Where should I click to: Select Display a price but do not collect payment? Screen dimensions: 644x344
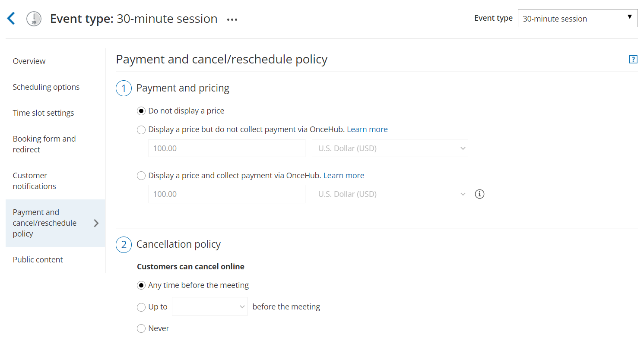(x=141, y=129)
